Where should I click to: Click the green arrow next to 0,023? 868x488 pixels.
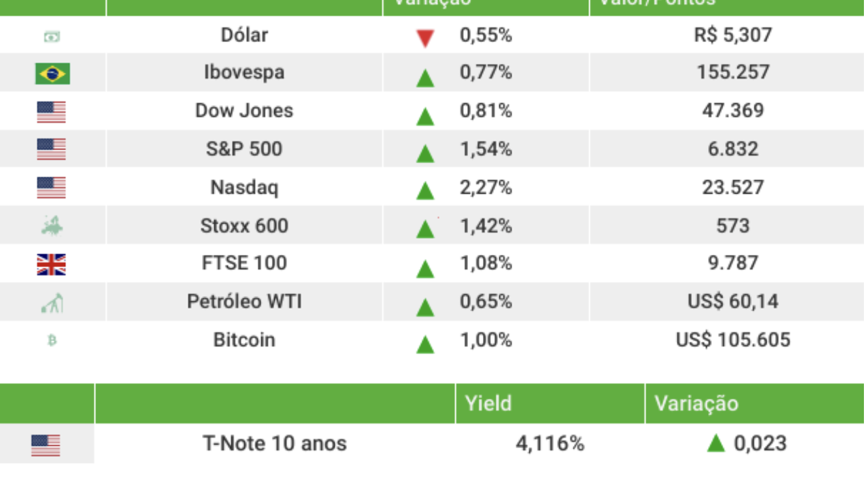(715, 444)
